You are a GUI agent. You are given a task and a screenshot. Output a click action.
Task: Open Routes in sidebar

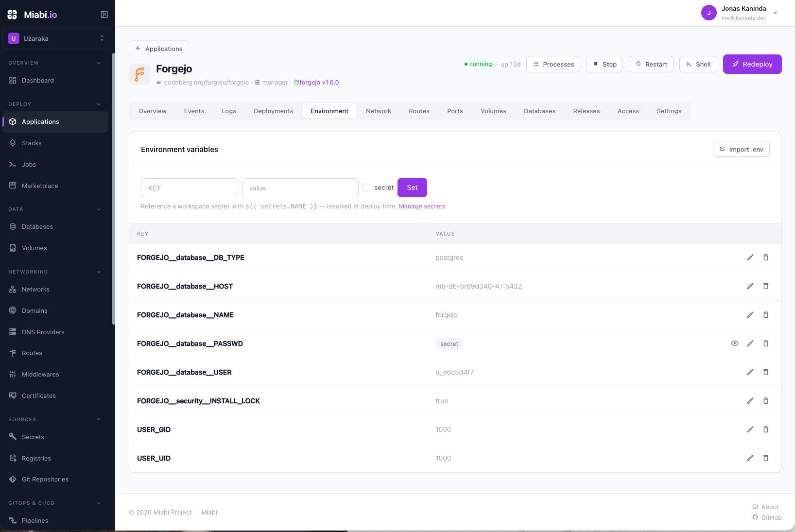pyautogui.click(x=55, y=353)
